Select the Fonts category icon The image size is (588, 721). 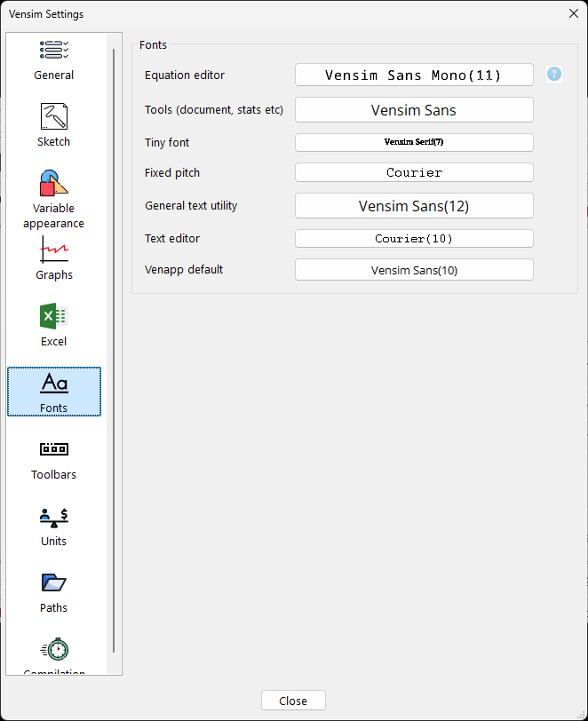click(x=54, y=383)
